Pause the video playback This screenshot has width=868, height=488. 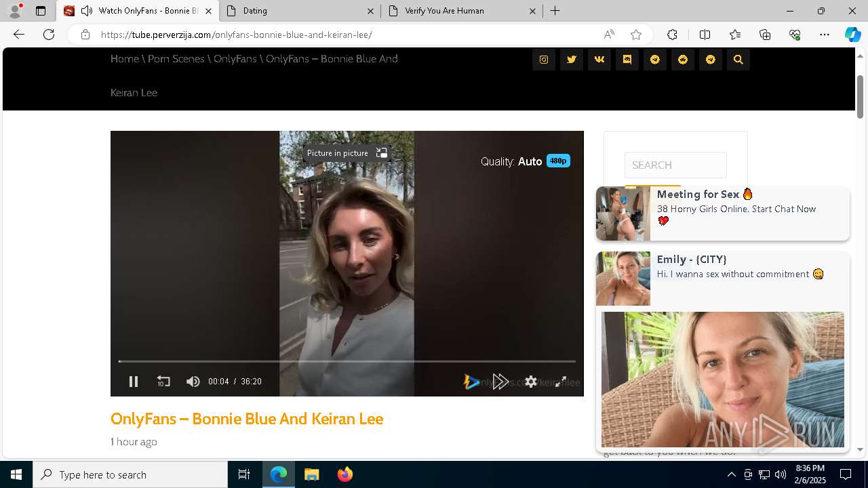(134, 382)
